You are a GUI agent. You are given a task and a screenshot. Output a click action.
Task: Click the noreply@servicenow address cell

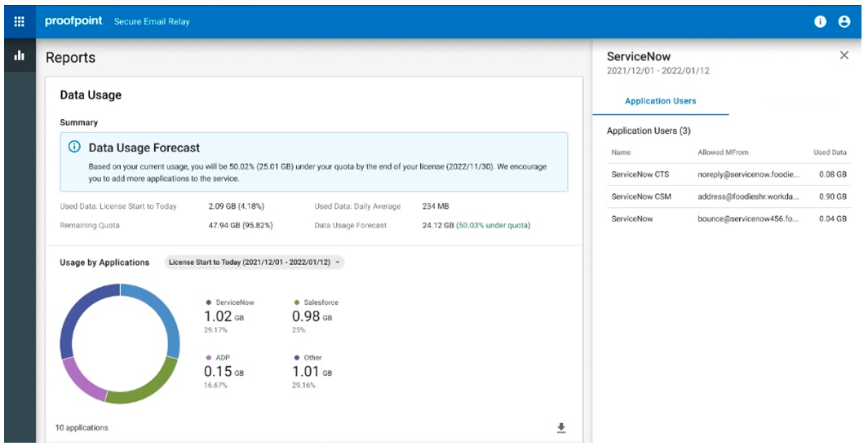pos(748,174)
